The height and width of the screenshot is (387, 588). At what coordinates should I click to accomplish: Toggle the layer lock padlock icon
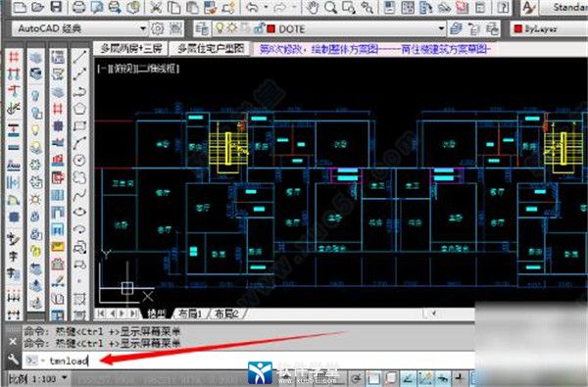point(259,28)
